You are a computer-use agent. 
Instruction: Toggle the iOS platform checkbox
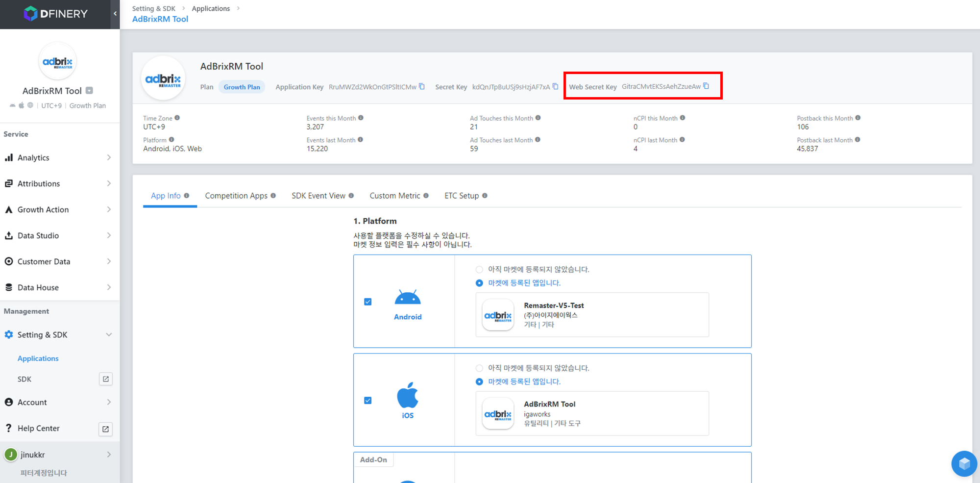368,400
